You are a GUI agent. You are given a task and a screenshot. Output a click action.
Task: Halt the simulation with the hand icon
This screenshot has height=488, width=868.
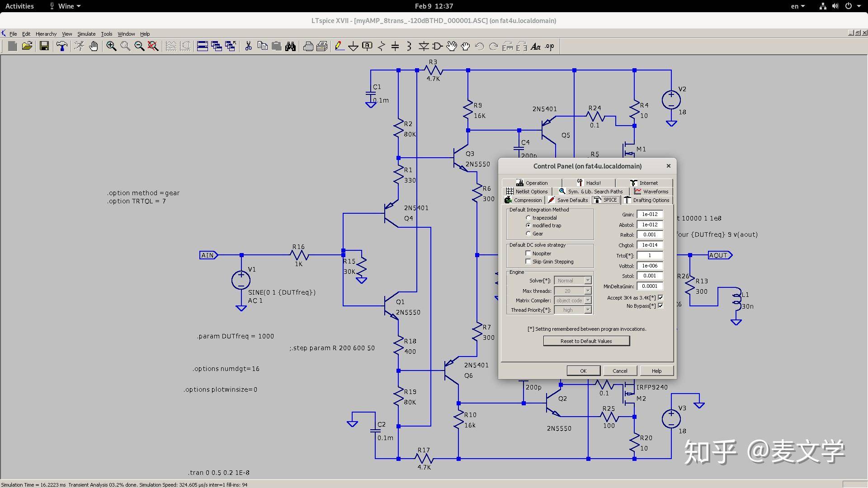94,46
